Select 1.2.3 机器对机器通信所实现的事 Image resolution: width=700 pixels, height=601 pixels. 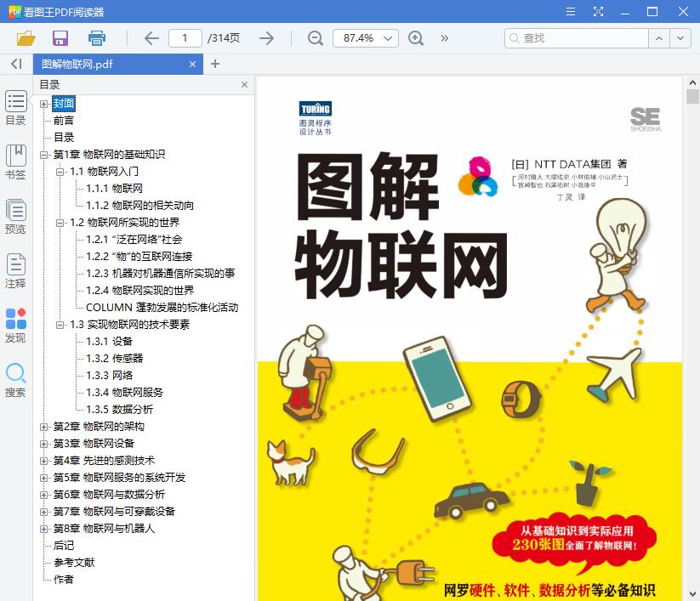pos(160,274)
